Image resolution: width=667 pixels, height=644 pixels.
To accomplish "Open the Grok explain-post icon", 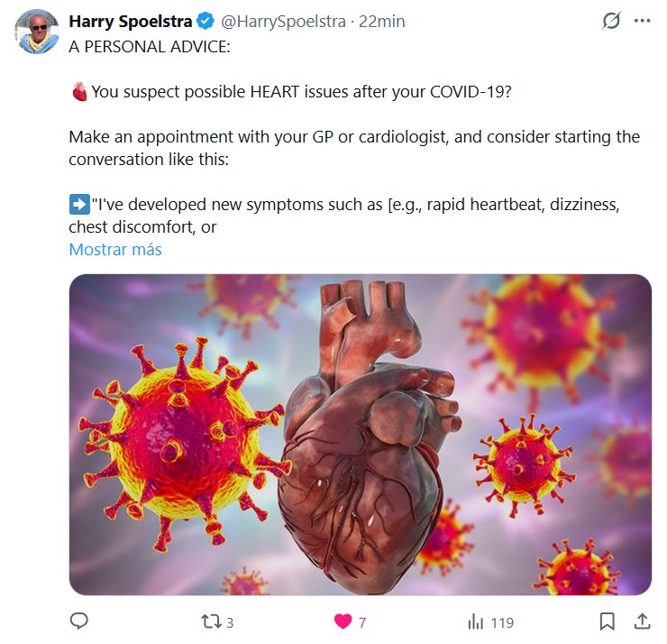I will pos(611,21).
